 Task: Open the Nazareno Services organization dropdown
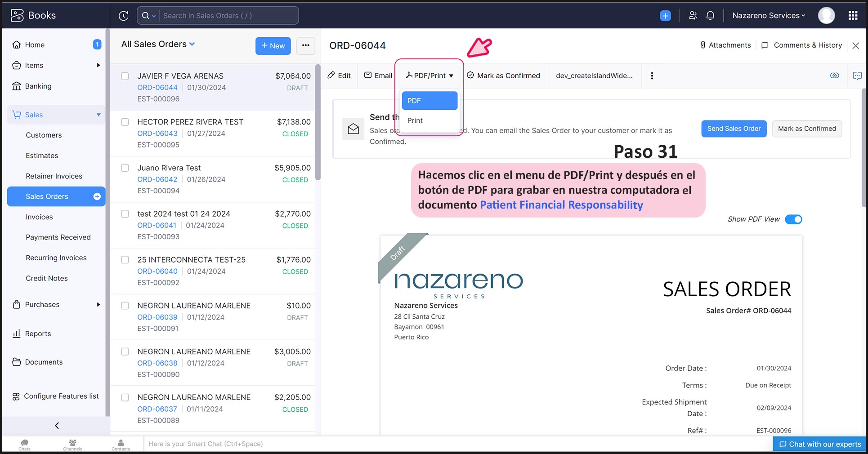768,16
